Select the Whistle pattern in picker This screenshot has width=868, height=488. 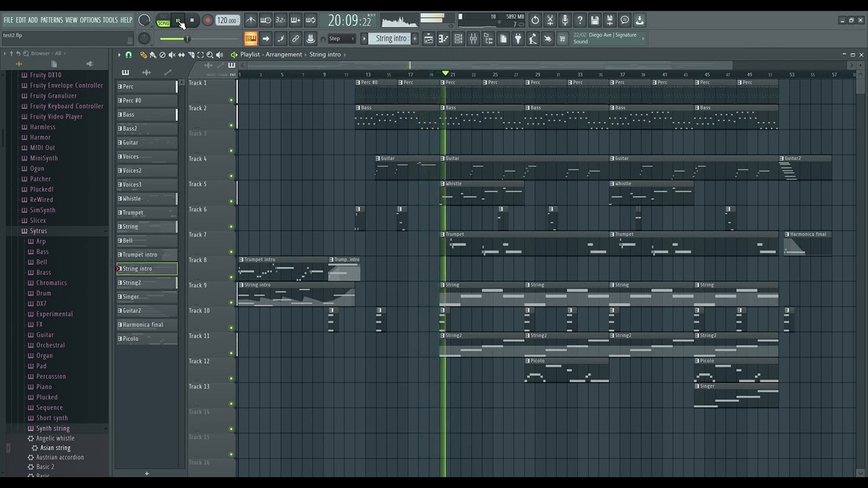146,199
